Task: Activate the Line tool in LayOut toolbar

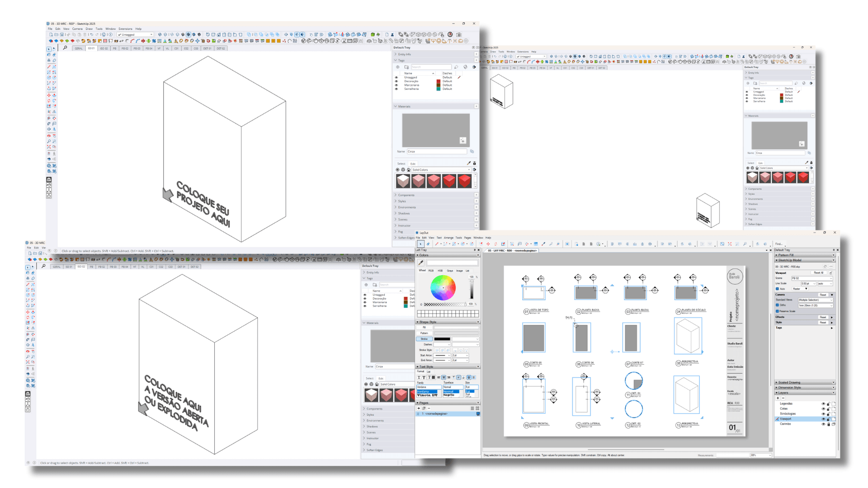Action: pos(437,244)
